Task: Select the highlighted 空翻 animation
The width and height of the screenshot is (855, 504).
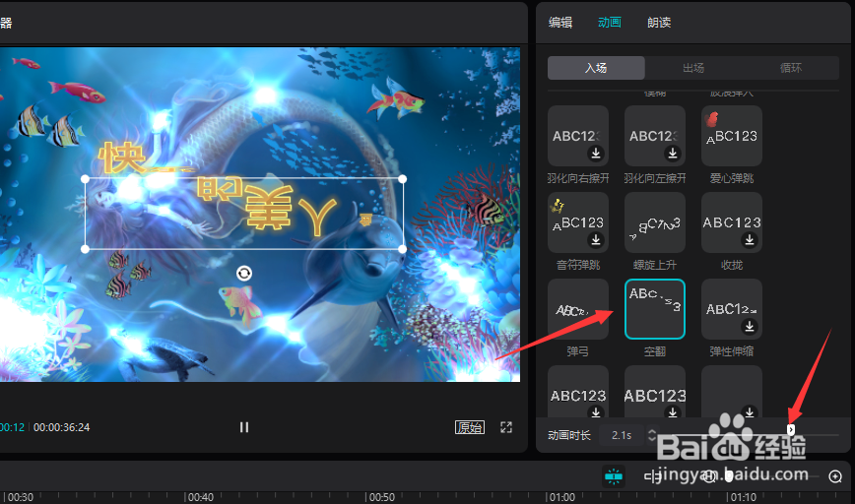Action: pyautogui.click(x=655, y=309)
